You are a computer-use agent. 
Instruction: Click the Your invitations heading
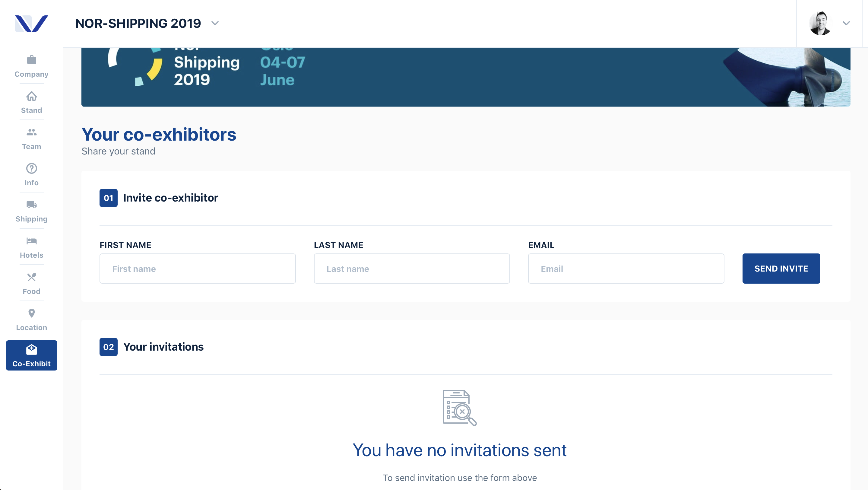(x=163, y=347)
